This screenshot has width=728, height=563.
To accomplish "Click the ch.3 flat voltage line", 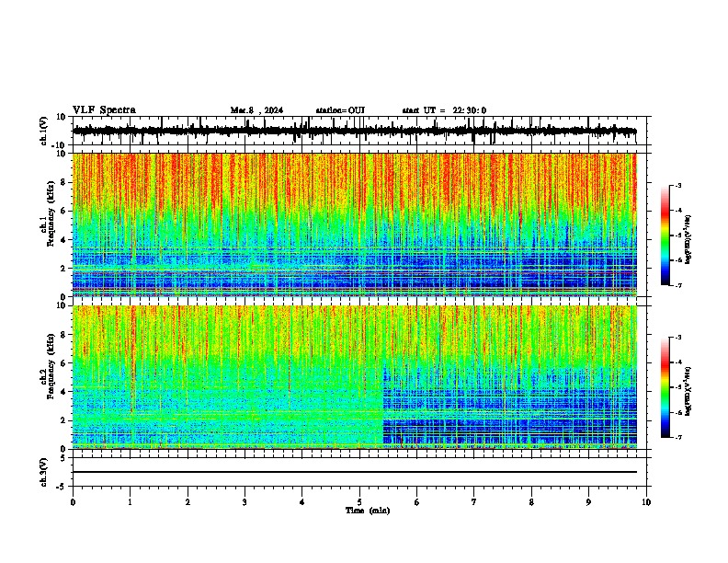I will coord(355,472).
